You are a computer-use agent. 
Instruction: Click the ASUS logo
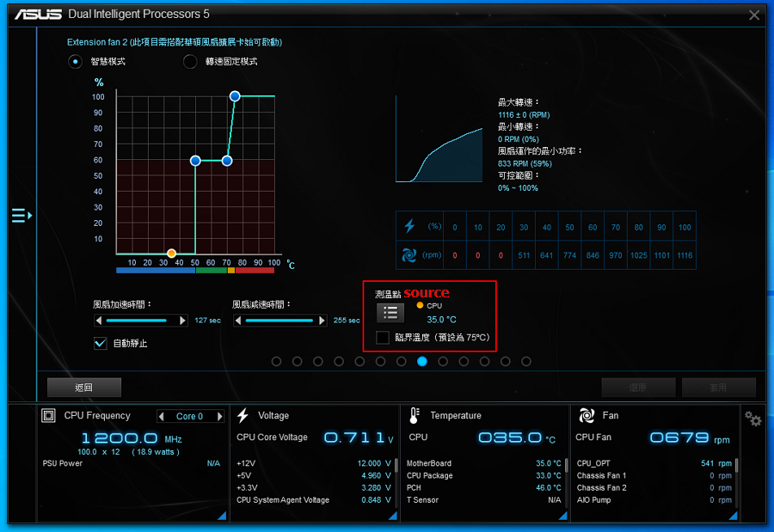click(x=38, y=15)
